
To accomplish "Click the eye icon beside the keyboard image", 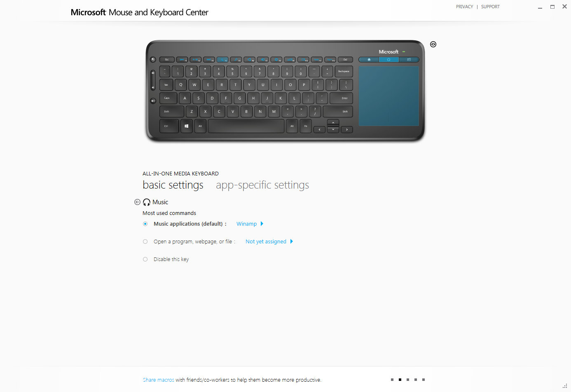I will (433, 44).
